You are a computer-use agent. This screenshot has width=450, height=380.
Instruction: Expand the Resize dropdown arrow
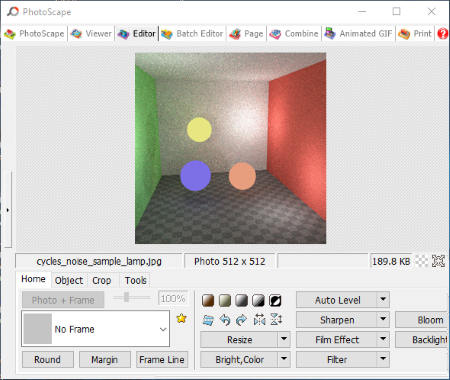(x=284, y=340)
